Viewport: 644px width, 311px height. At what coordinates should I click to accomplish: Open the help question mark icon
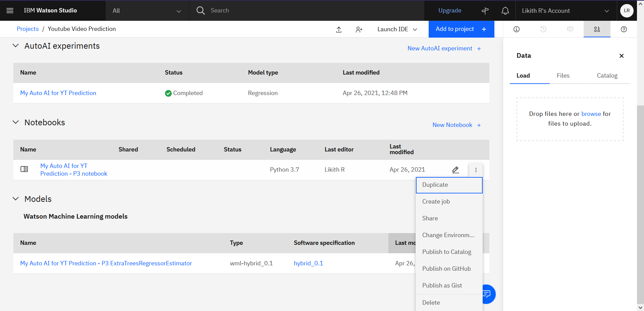[x=624, y=29]
